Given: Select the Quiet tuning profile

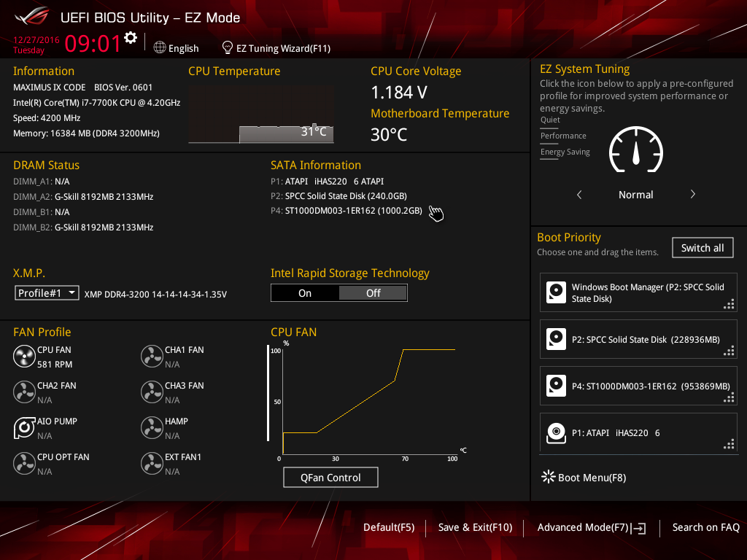Looking at the screenshot, I should [550, 120].
